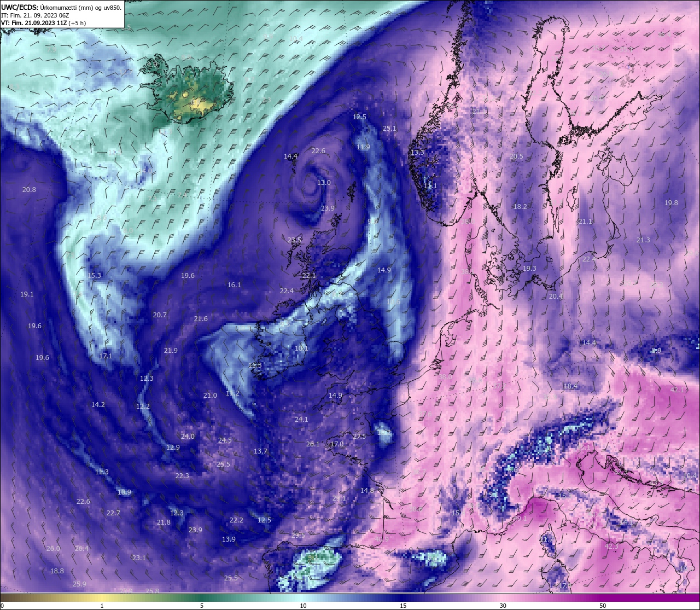Click the map value '24.5'

pos(225,440)
